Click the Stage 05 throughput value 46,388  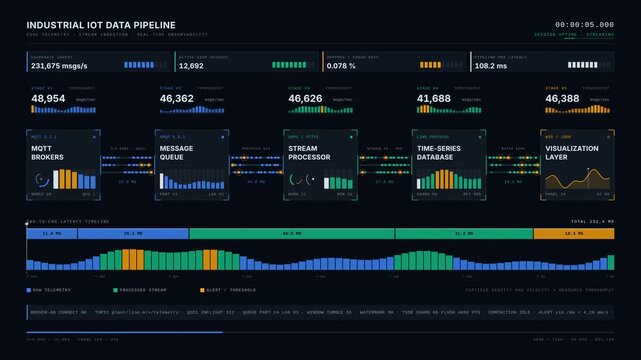(562, 98)
